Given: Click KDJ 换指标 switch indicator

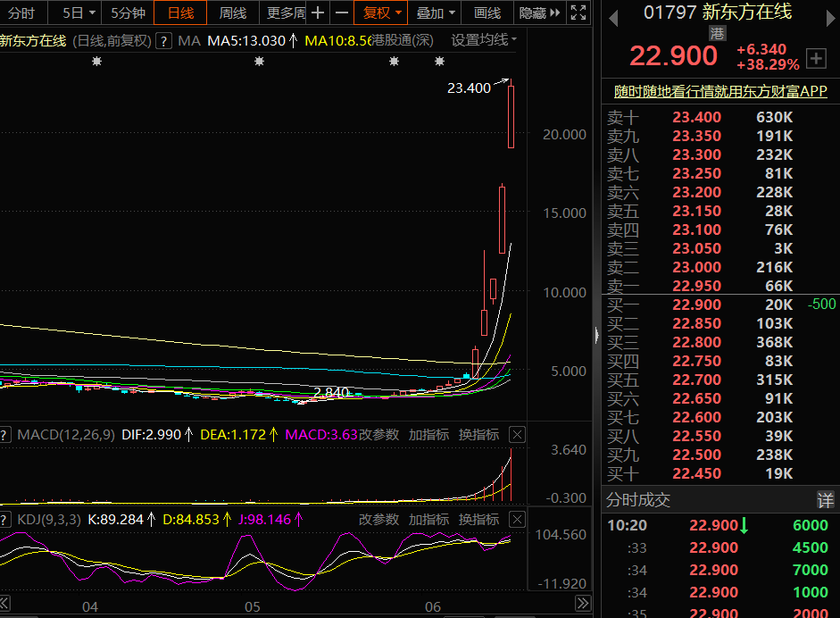Looking at the screenshot, I should click(479, 520).
